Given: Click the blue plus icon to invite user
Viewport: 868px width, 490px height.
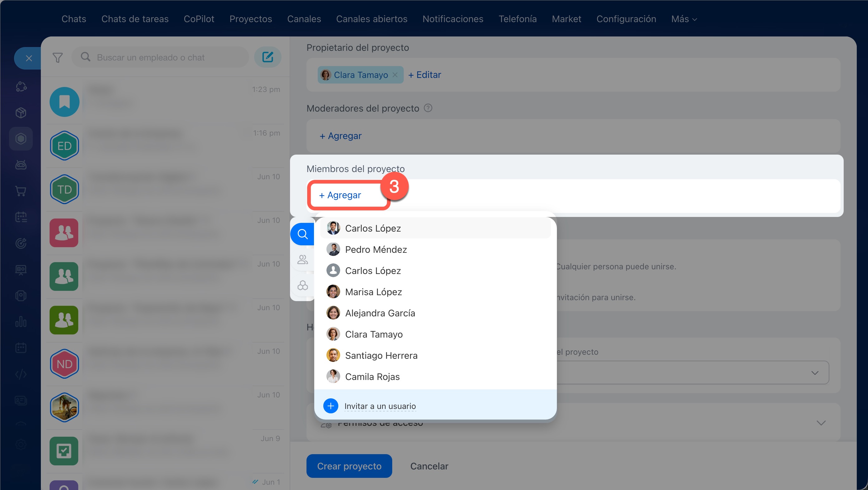Looking at the screenshot, I should [330, 406].
